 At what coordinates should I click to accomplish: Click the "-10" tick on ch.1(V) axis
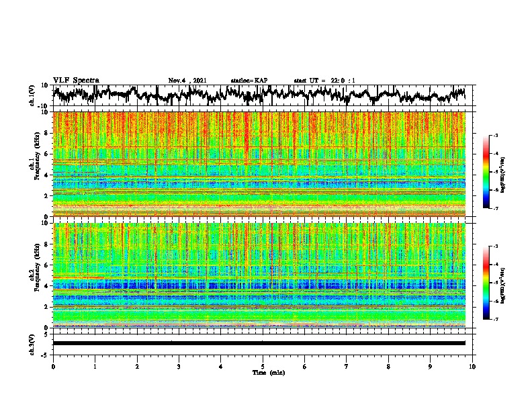pos(44,106)
